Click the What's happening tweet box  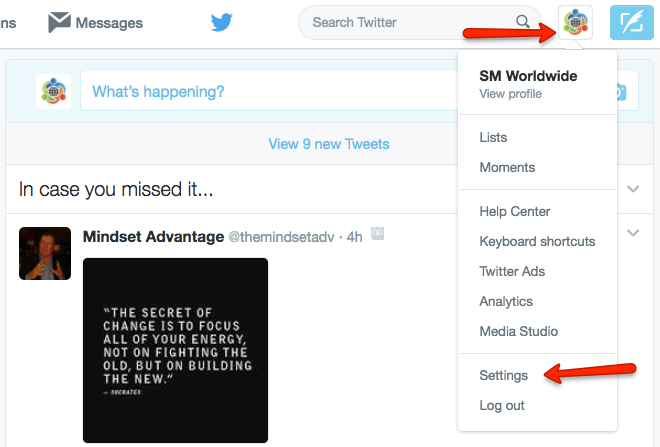coord(269,91)
